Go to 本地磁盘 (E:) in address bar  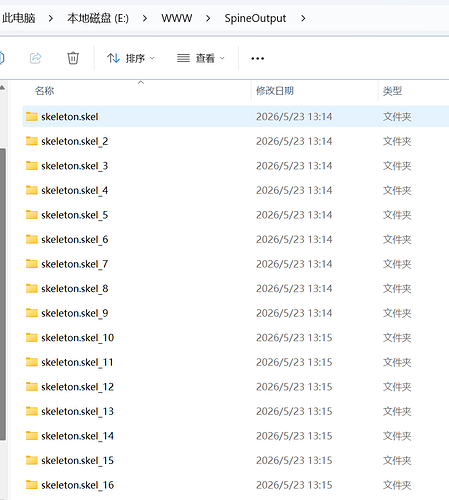point(98,18)
